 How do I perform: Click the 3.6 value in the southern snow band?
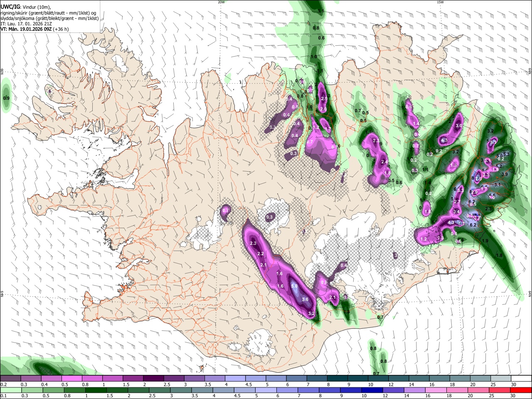[305, 299]
